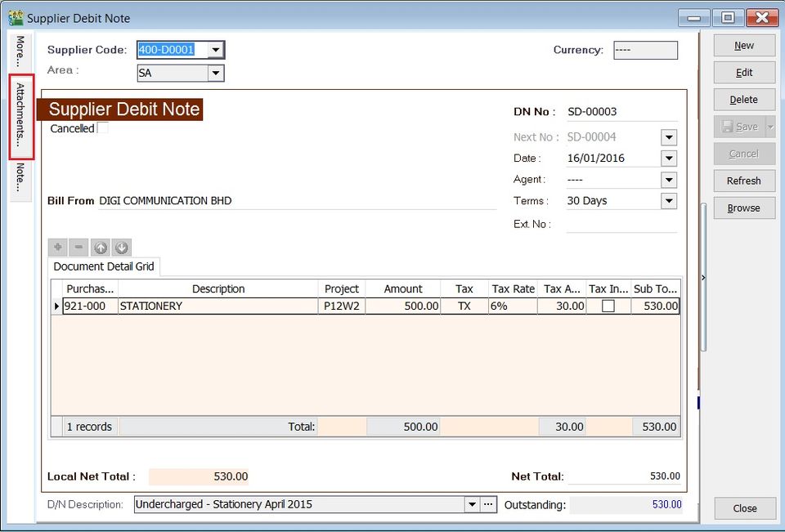Screen dimensions: 785x532
Task: Add a new detail line with the plus icon
Action: click(x=57, y=247)
